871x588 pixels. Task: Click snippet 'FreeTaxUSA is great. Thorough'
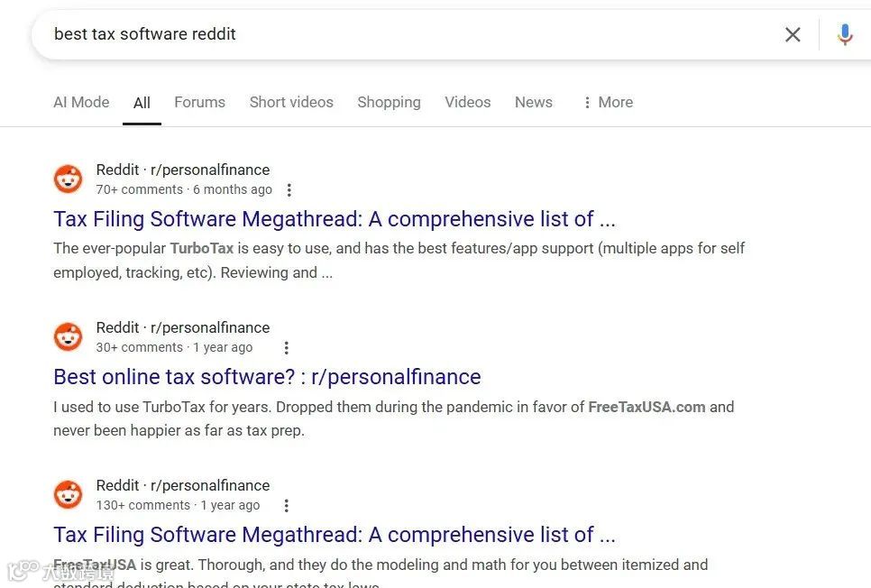(380, 572)
